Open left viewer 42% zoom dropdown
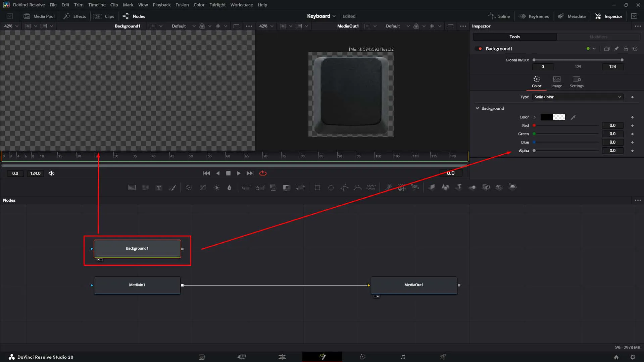This screenshot has height=362, width=644. 11,26
